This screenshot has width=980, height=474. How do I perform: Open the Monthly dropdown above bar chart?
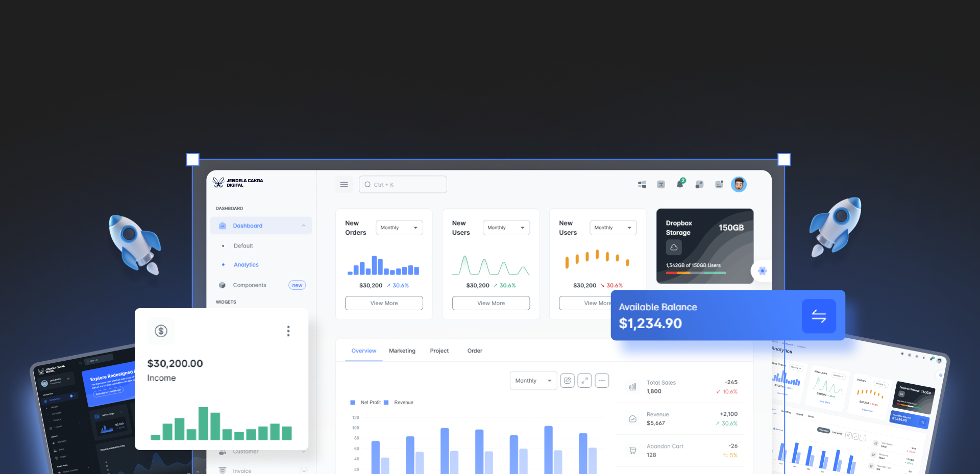click(533, 381)
